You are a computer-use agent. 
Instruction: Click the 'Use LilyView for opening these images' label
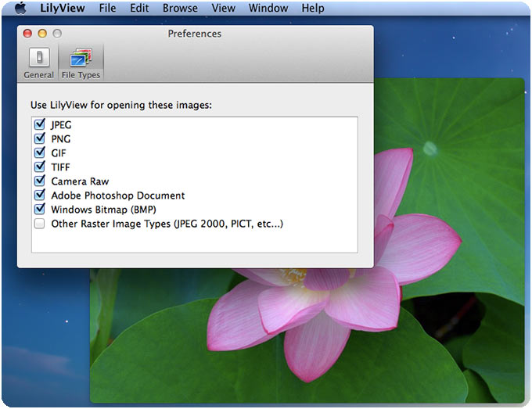pos(121,105)
